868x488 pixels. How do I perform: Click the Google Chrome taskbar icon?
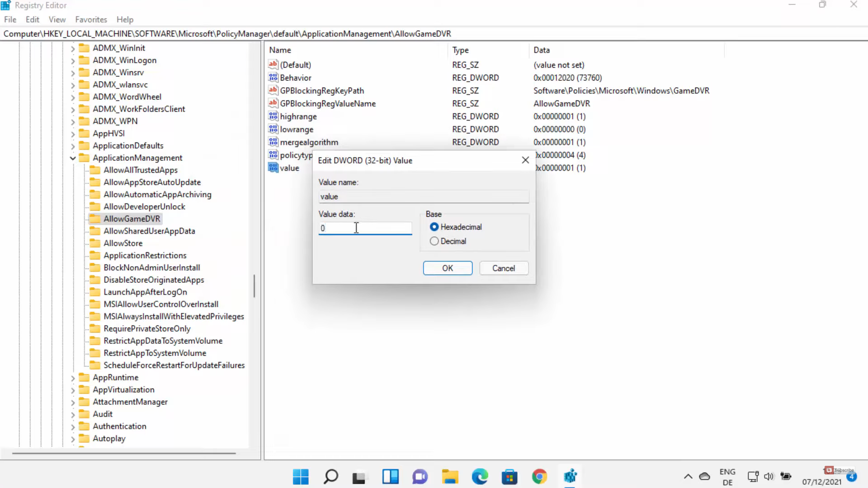539,477
